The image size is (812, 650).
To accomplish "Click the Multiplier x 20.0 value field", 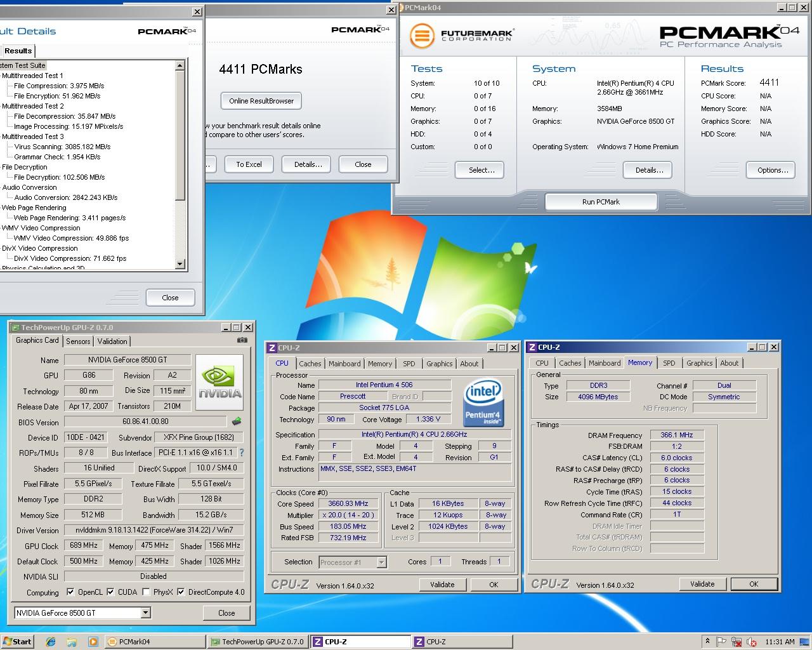I will [x=348, y=515].
